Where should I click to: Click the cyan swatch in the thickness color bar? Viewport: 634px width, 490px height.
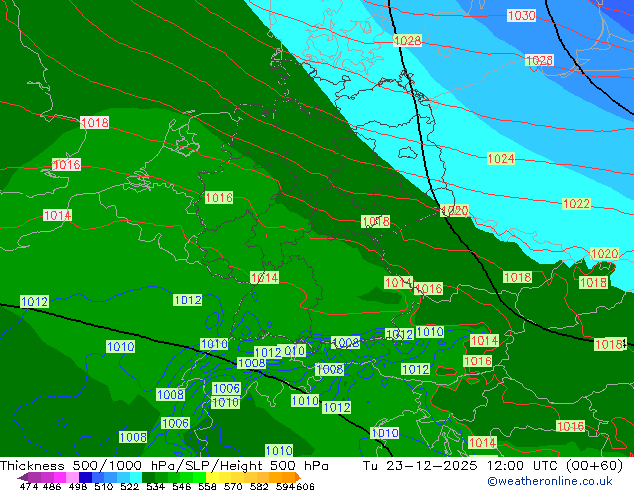136,477
